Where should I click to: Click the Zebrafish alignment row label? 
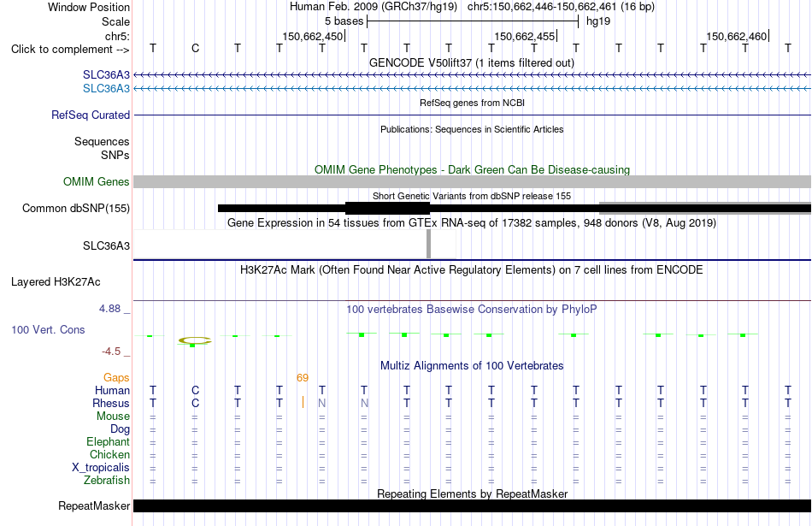pos(107,481)
